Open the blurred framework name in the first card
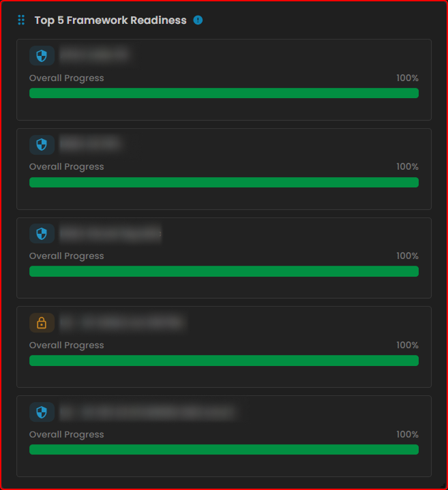 tap(94, 55)
